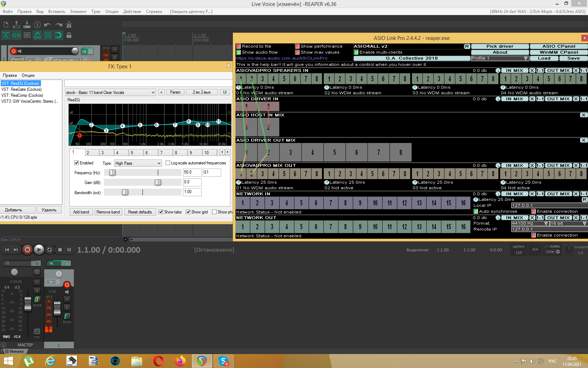Open master track envelope trim icon
The height and width of the screenshot is (368, 588).
coord(37,331)
